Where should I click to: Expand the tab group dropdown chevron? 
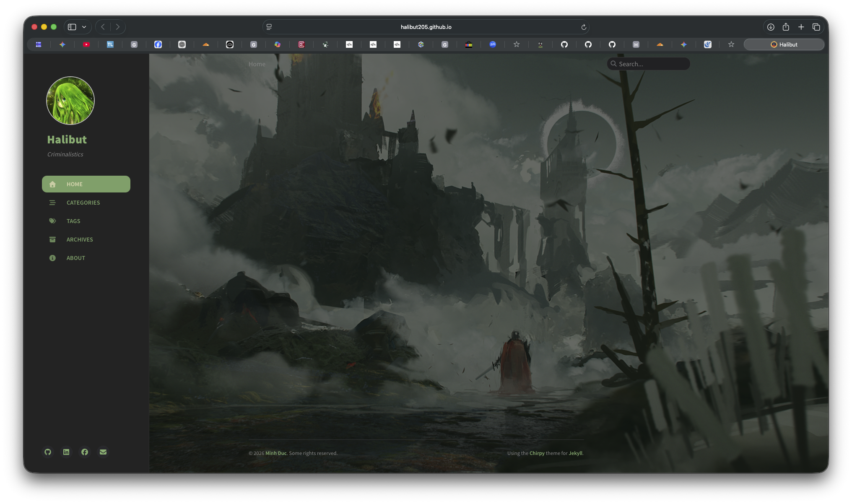pos(84,27)
